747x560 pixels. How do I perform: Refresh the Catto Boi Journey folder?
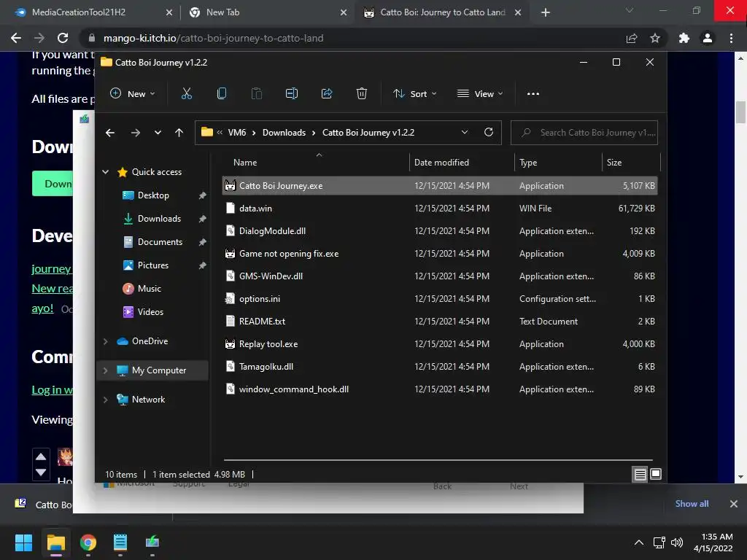tap(489, 133)
